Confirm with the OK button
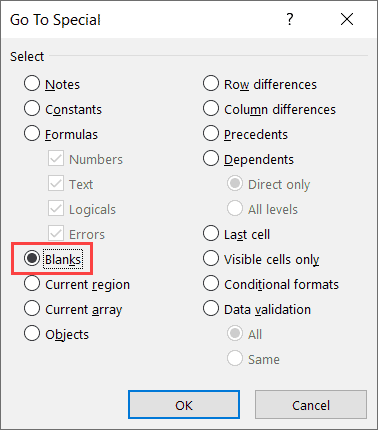 click(x=184, y=405)
